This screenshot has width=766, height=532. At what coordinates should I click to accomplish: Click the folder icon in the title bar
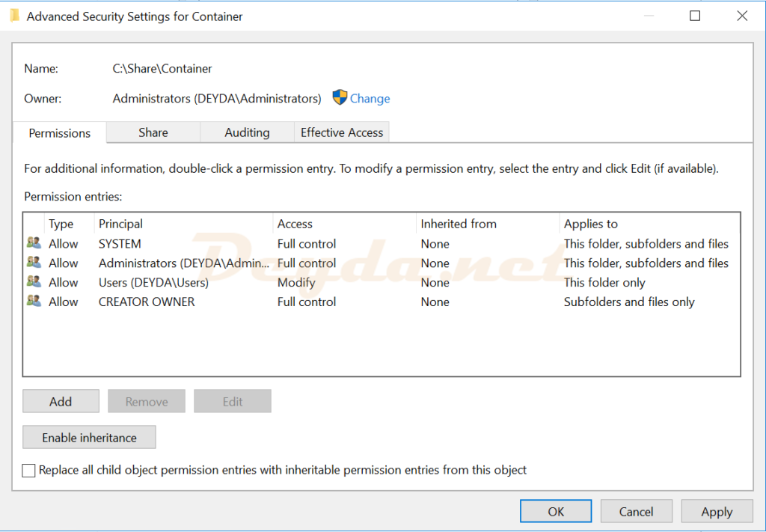tap(14, 16)
